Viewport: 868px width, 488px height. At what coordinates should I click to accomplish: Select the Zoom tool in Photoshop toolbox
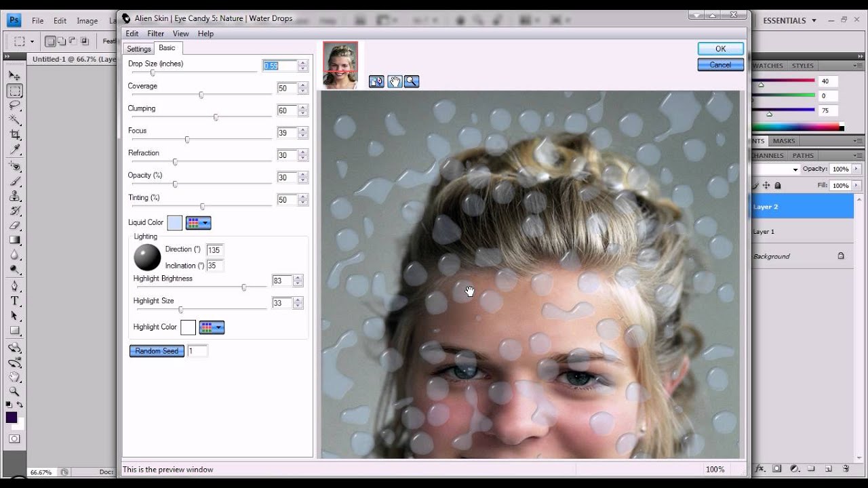(14, 392)
